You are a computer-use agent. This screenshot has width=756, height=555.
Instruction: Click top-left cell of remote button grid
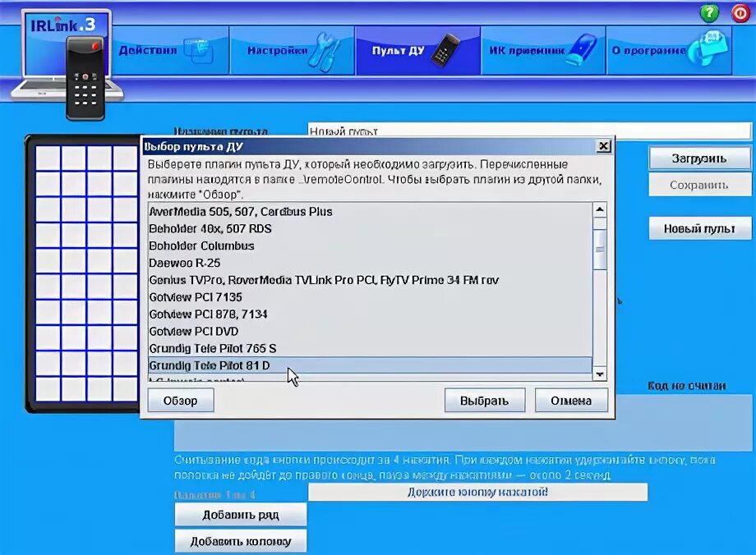click(x=48, y=158)
